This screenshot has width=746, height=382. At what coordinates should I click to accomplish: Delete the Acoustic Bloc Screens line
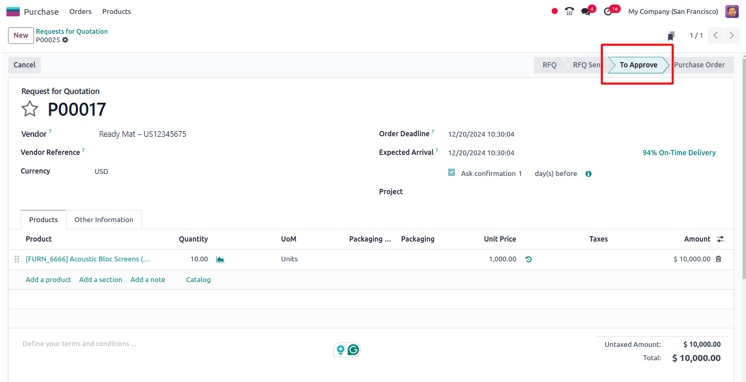click(719, 259)
